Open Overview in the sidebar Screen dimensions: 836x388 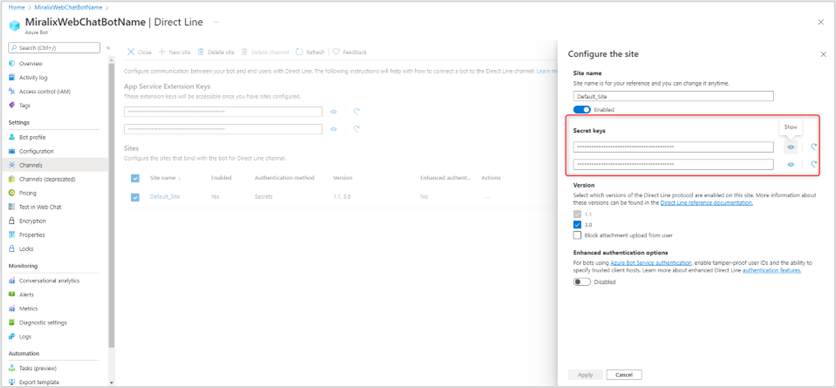point(30,63)
